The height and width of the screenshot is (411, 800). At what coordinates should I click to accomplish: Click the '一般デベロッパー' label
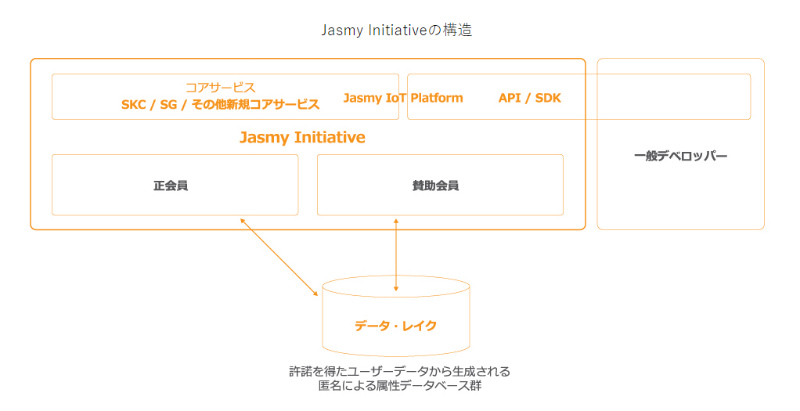click(x=681, y=156)
